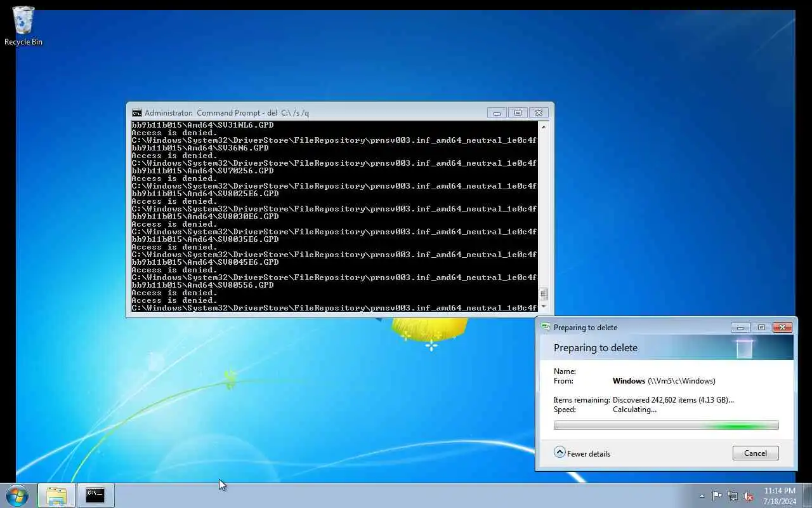Click the Discovered 242,602 items text
Screen dimensions: 812x508
673,400
